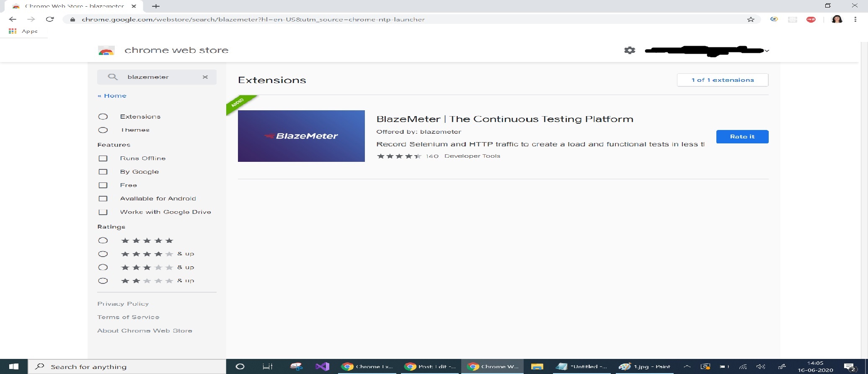Click the magnifier icon in the store search

(112, 77)
